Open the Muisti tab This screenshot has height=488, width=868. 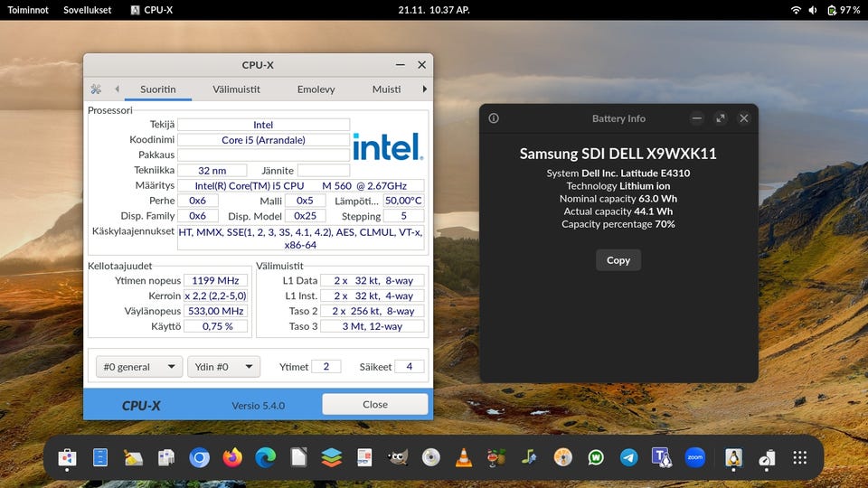pos(386,89)
